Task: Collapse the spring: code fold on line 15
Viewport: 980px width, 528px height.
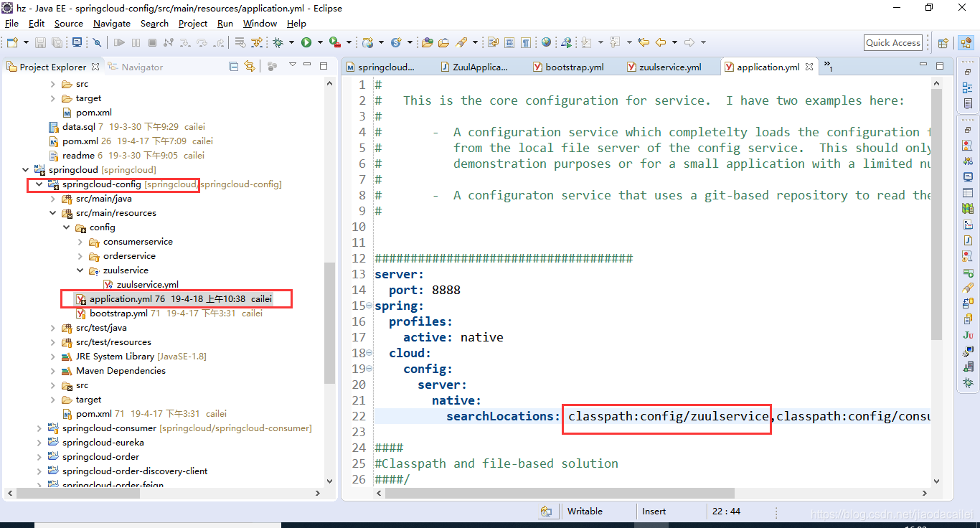Action: pos(369,306)
